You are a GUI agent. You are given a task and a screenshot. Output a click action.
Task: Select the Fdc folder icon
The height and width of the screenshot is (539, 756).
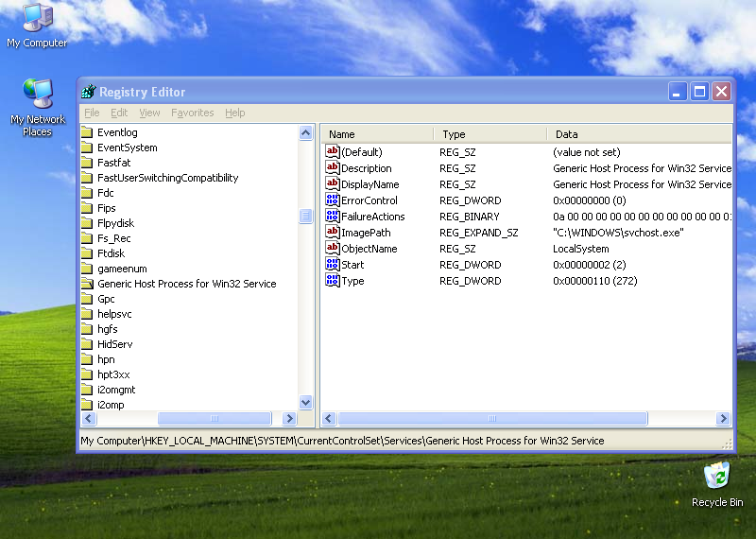click(x=87, y=193)
